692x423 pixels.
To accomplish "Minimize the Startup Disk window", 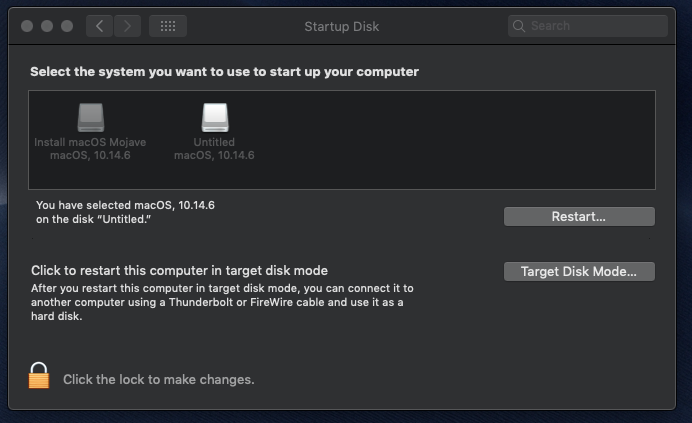I will click(47, 26).
